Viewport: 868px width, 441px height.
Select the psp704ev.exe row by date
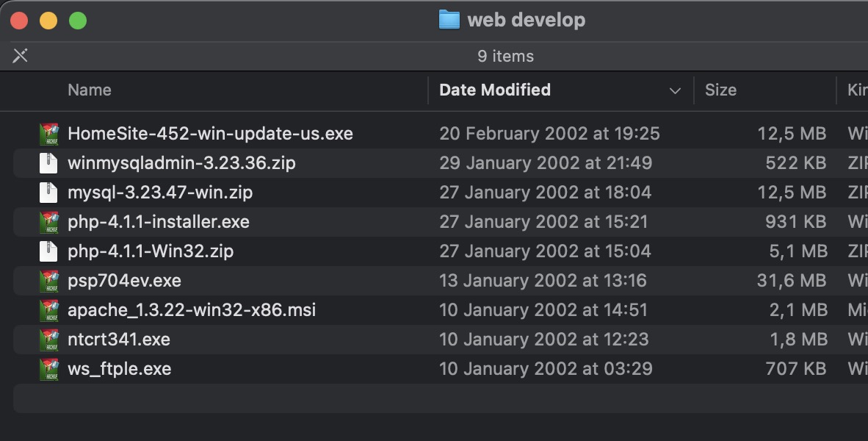[x=543, y=280]
